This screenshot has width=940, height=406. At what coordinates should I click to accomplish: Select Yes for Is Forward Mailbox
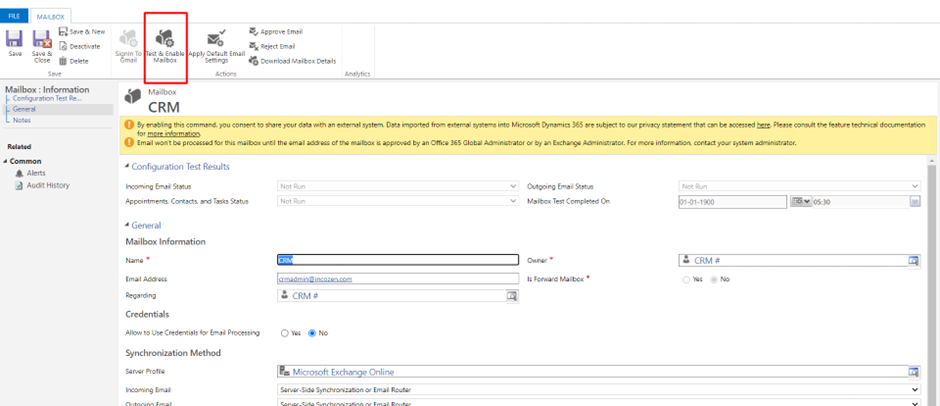pyautogui.click(x=686, y=279)
